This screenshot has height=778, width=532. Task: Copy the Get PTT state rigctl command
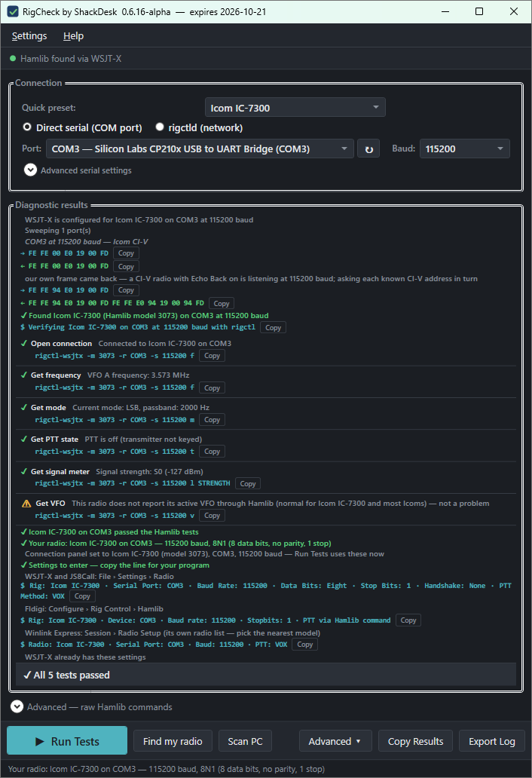(212, 452)
